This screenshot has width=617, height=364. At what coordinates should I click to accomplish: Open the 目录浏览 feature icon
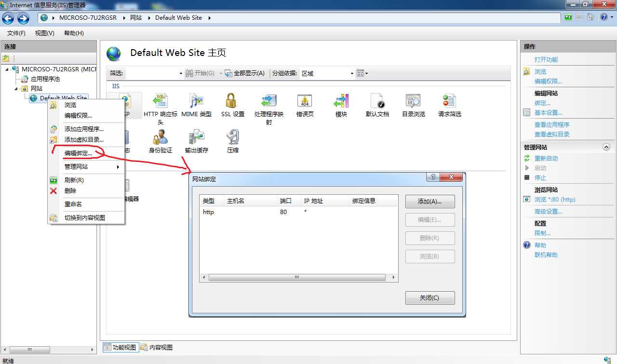click(414, 106)
